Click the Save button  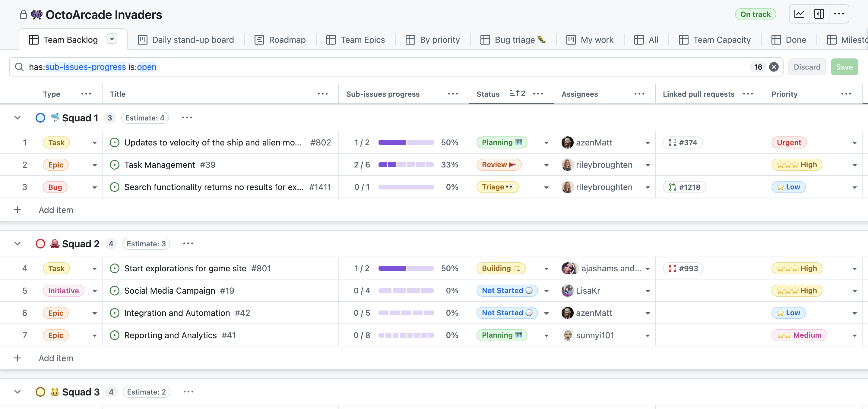pos(844,67)
